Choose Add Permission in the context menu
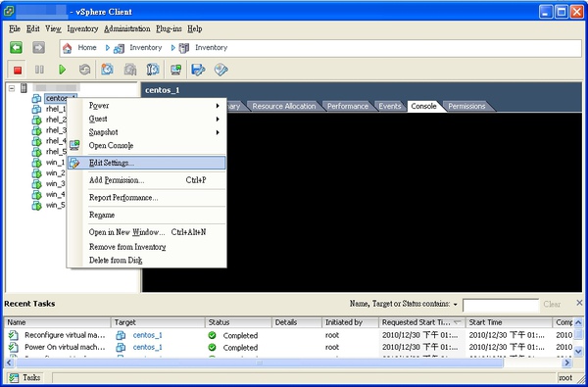The image size is (588, 387). pos(147,180)
